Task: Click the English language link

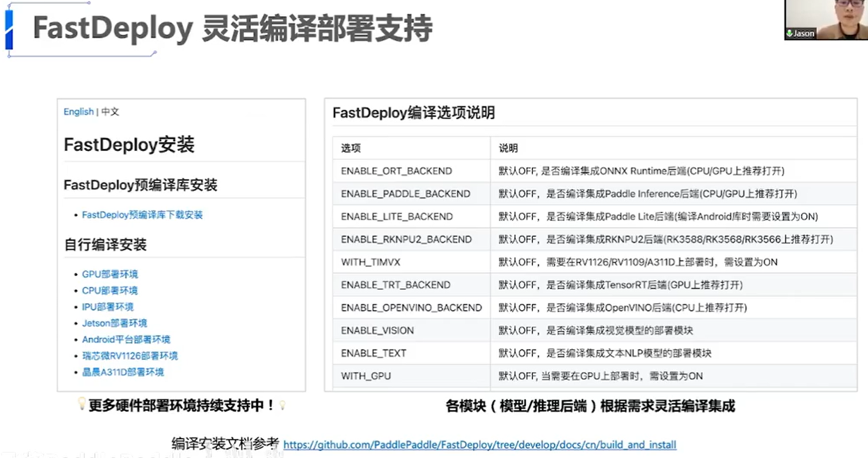Action: pyautogui.click(x=79, y=111)
